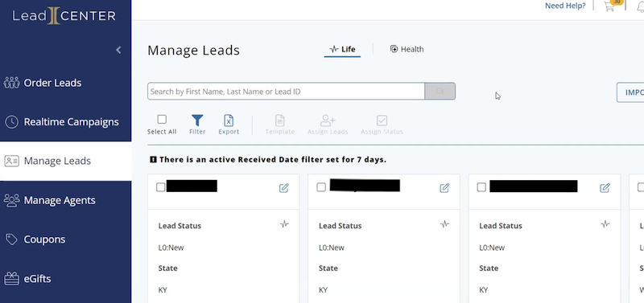Image resolution: width=644 pixels, height=303 pixels.
Task: Tick the third lead card checkbox
Action: 481,187
